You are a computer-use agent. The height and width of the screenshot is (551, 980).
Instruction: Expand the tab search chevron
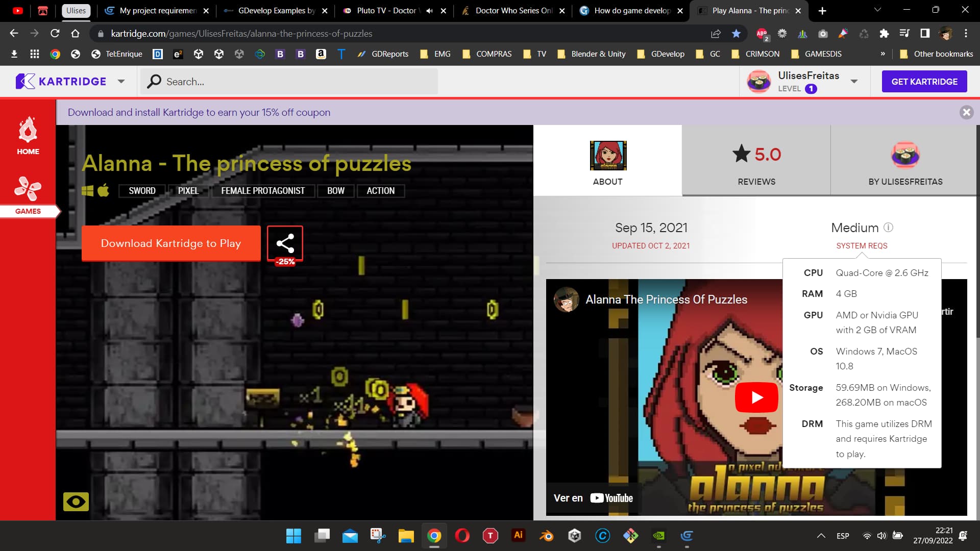pyautogui.click(x=877, y=10)
